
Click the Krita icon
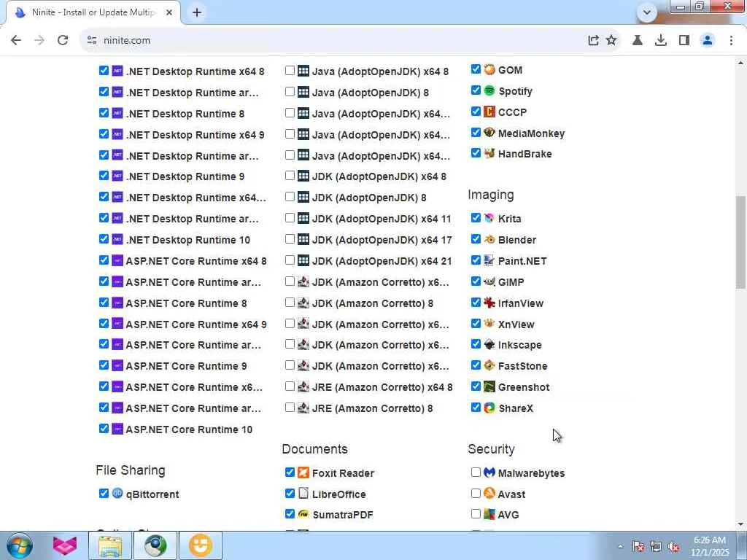(489, 218)
